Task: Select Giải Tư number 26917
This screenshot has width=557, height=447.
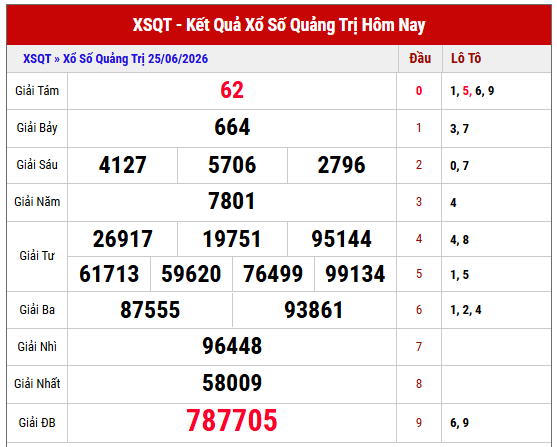Action: (123, 239)
